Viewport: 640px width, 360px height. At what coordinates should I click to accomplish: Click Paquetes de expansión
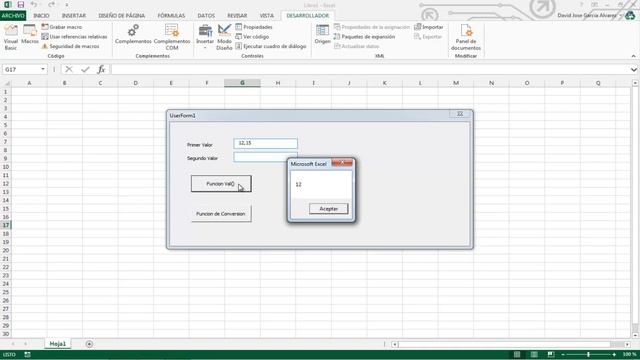tap(364, 37)
